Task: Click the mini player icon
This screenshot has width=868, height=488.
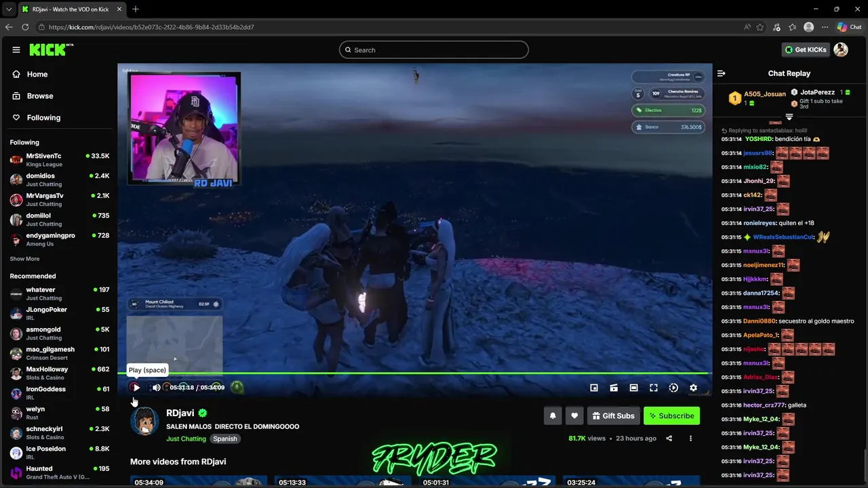Action: [594, 388]
